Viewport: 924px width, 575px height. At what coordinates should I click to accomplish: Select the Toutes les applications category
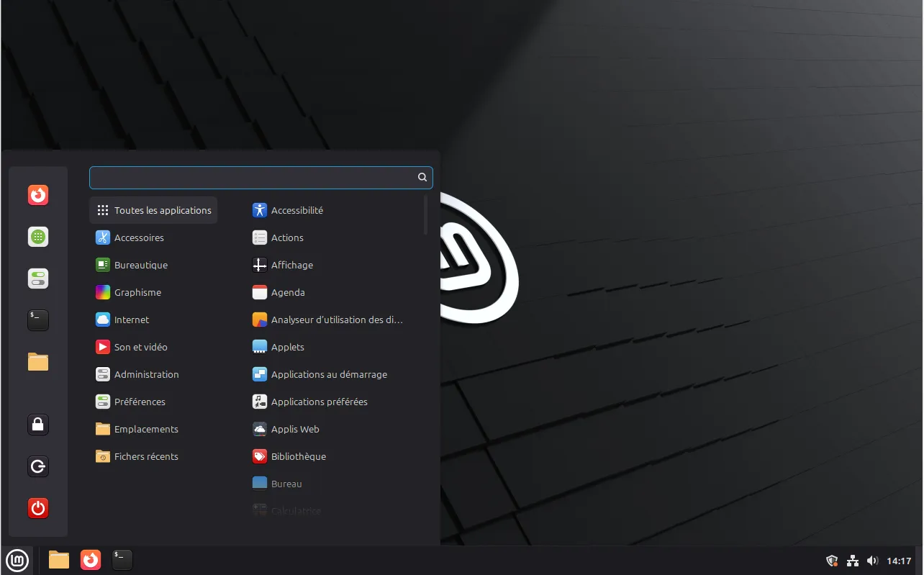[153, 210]
